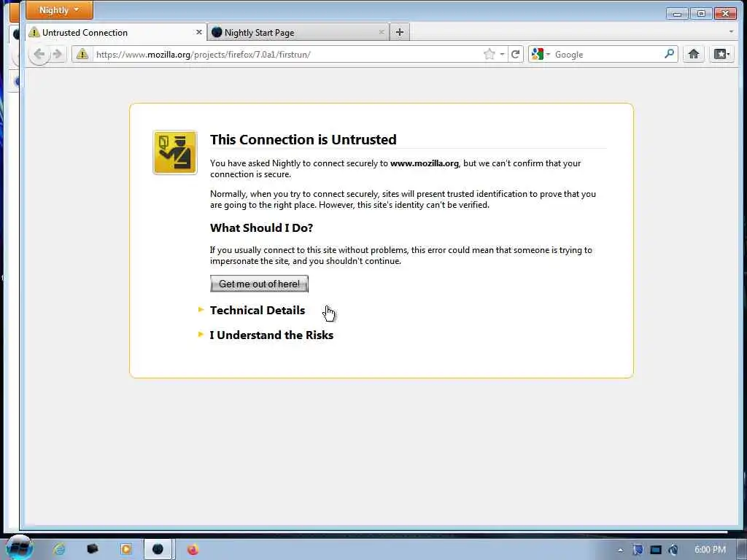Open the URL history dropdown arrow

point(502,54)
